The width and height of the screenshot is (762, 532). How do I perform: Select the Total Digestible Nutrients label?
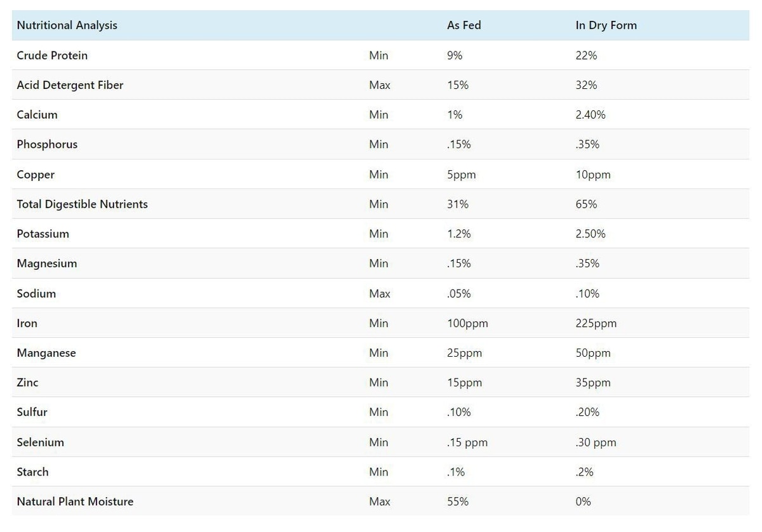pyautogui.click(x=82, y=204)
